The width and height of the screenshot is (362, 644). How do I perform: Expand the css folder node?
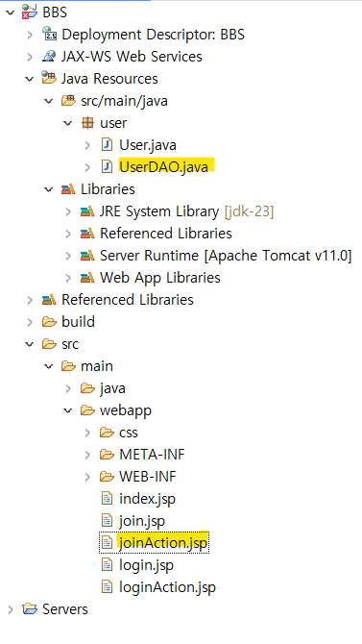pyautogui.click(x=87, y=433)
